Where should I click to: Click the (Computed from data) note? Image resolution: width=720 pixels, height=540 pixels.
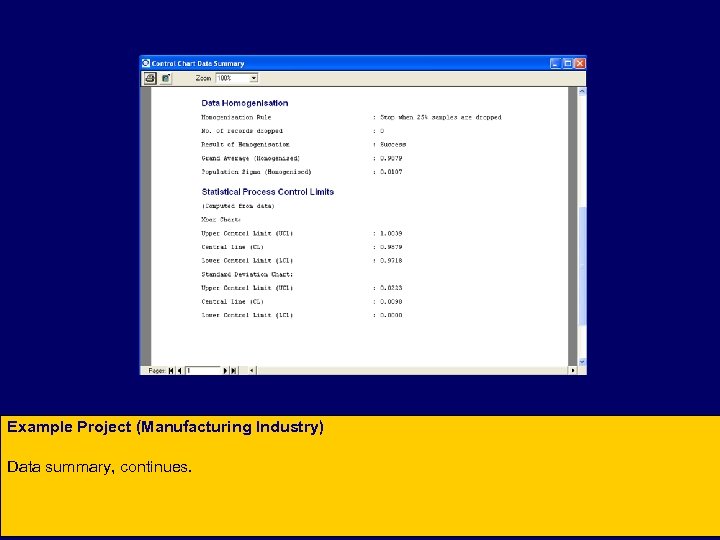(x=238, y=206)
